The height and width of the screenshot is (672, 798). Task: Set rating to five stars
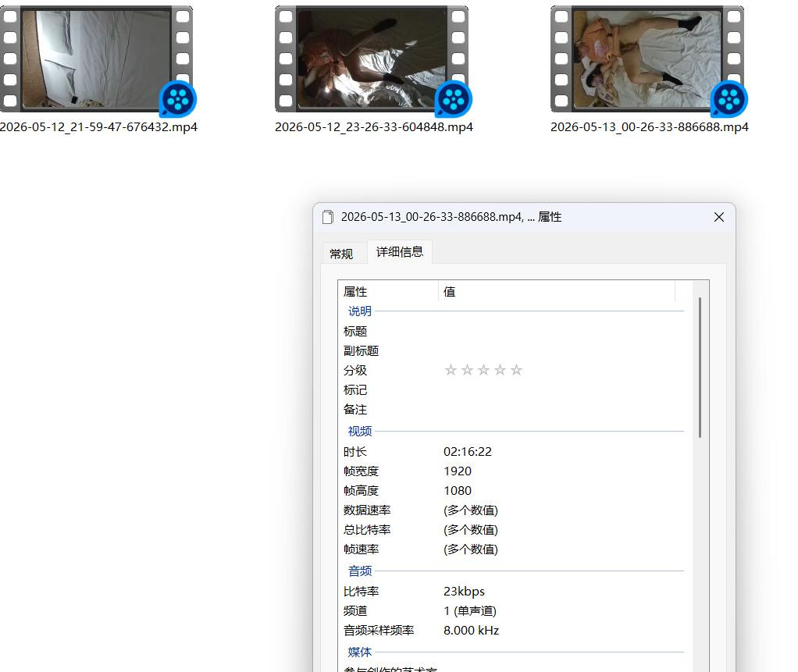click(517, 370)
